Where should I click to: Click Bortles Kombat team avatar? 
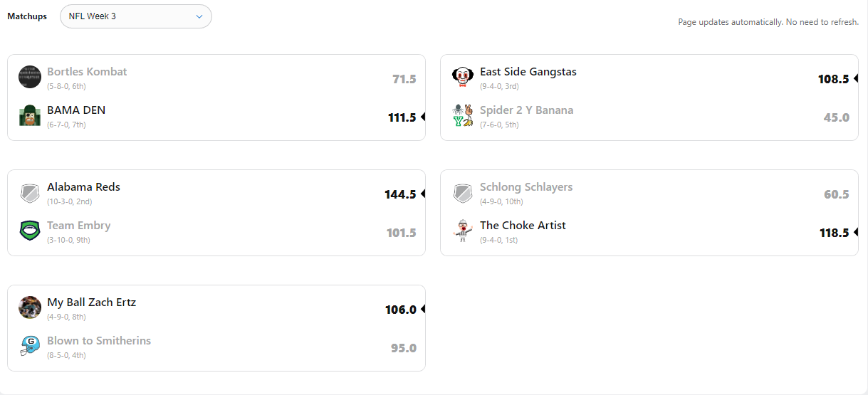(30, 77)
